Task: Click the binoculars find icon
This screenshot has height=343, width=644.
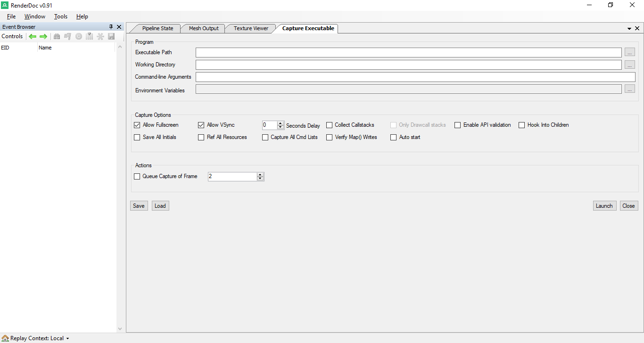Action: coord(57,36)
